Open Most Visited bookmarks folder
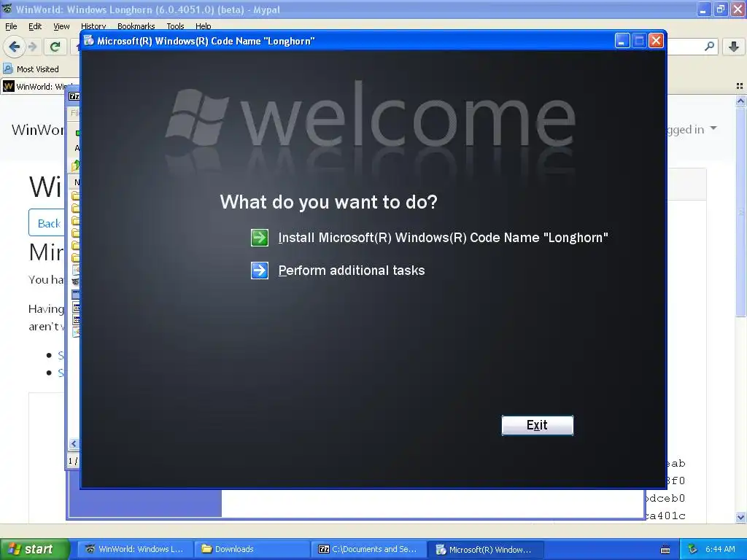This screenshot has height=560, width=747. click(31, 69)
